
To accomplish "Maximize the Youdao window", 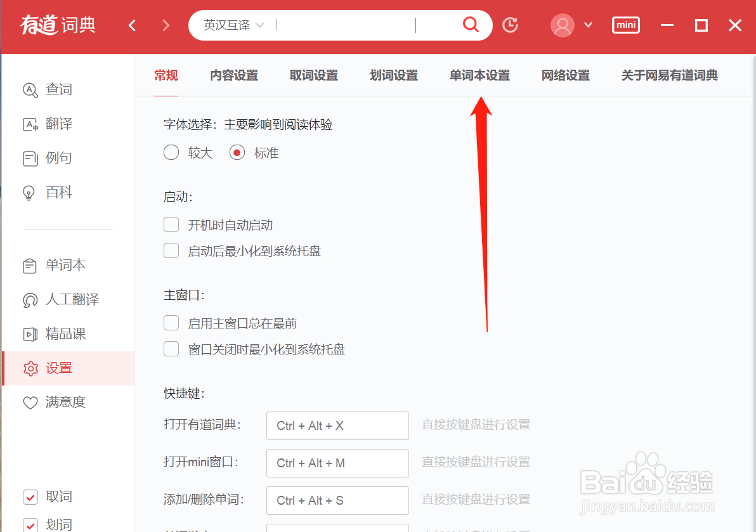I will (701, 25).
